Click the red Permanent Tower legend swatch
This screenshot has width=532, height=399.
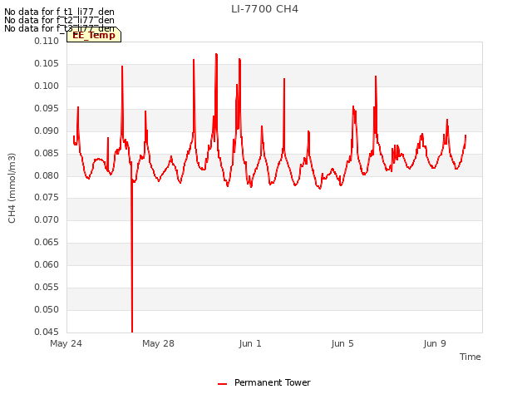222,384
